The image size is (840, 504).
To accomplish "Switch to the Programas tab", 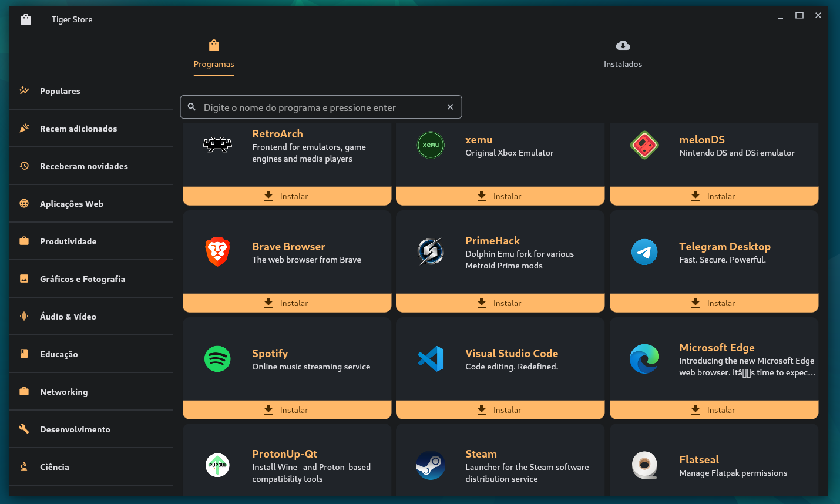I will [x=214, y=55].
